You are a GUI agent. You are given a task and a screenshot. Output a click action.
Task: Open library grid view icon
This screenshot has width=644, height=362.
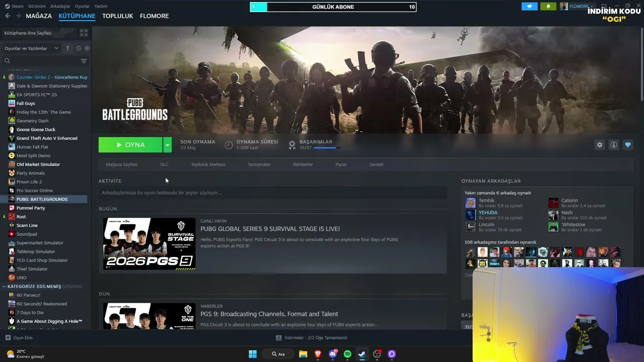coord(84,33)
